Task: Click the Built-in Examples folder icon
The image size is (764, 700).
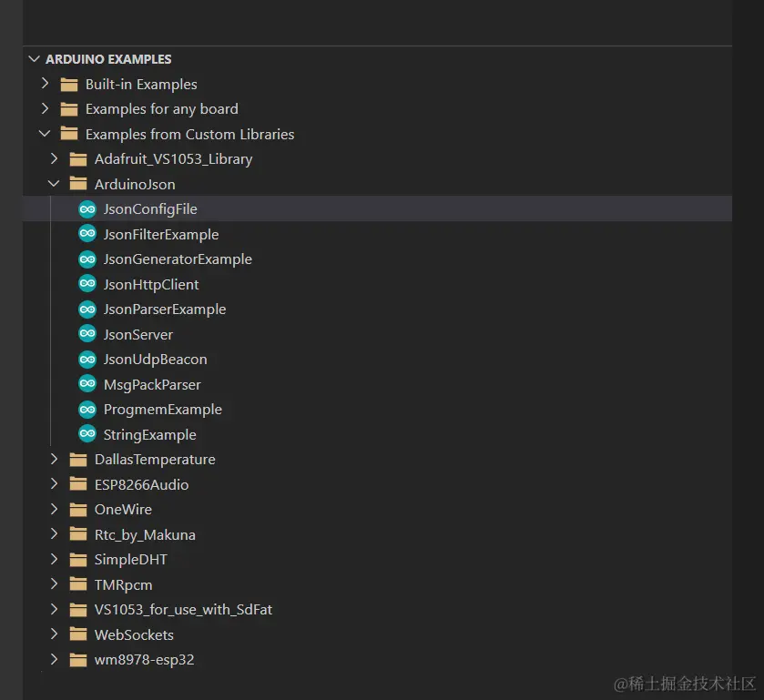Action: coord(68,85)
